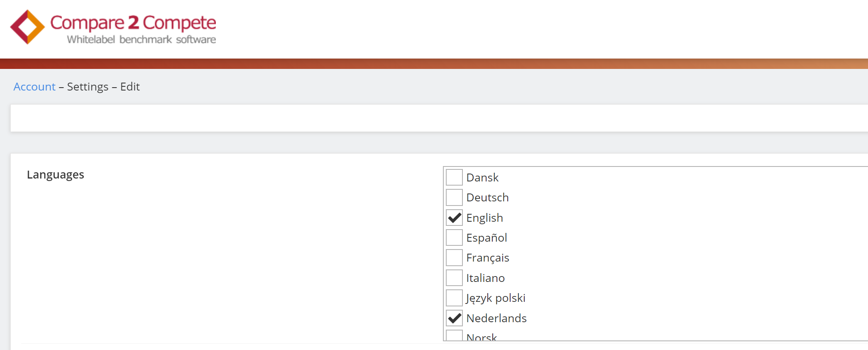Uncheck the Nederlands language checkbox
The height and width of the screenshot is (350, 868).
[x=454, y=318]
